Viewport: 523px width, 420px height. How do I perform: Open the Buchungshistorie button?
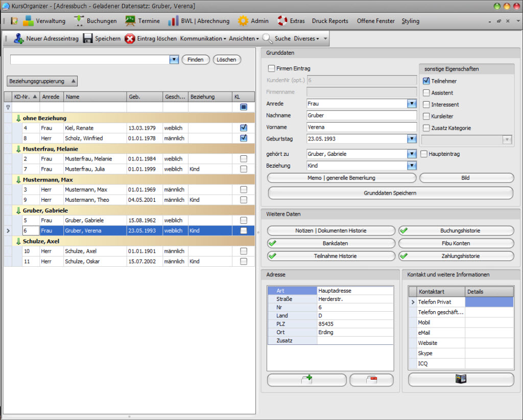pos(456,230)
